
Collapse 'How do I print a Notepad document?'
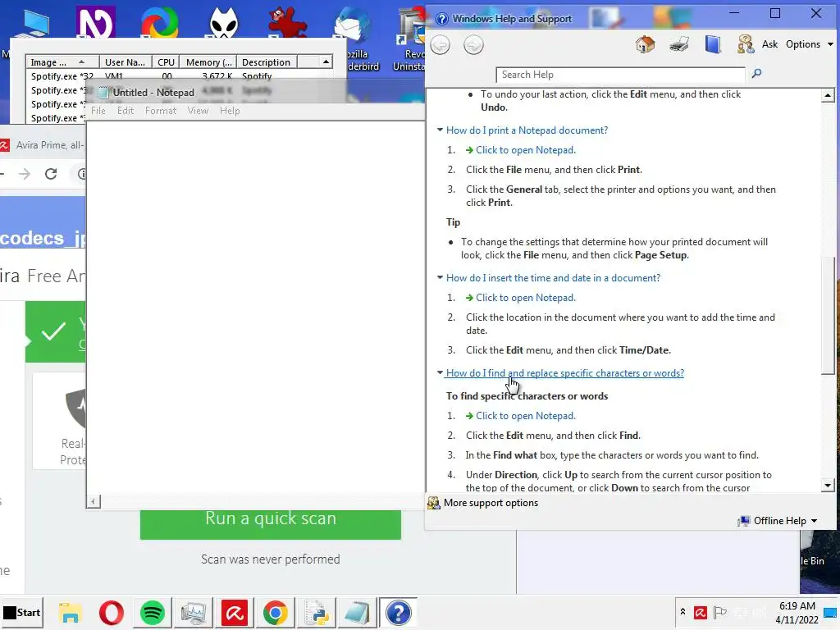tap(527, 130)
